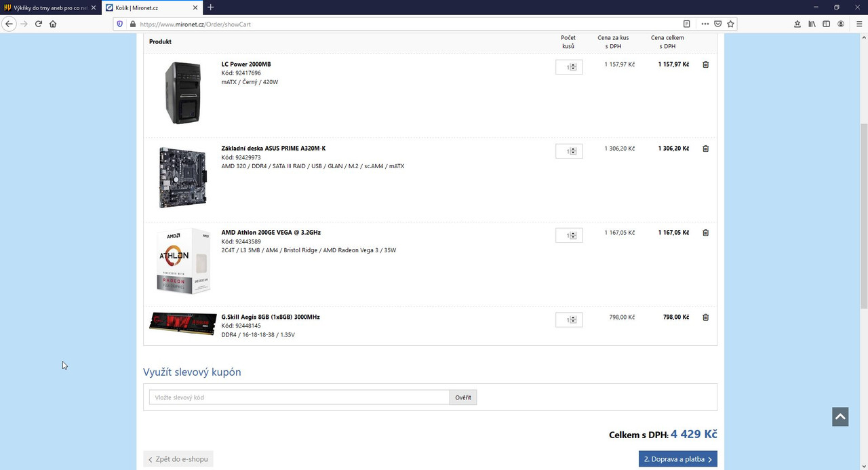Reload the Mironet cart page

pyautogui.click(x=39, y=24)
